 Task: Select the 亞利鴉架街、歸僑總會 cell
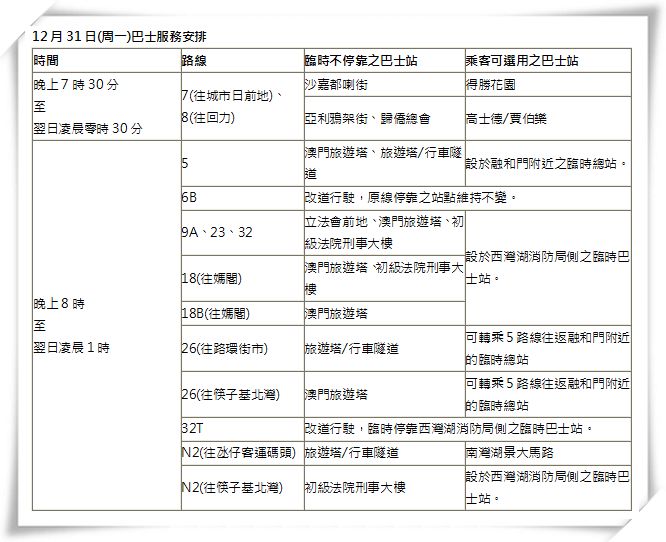pyautogui.click(x=366, y=118)
